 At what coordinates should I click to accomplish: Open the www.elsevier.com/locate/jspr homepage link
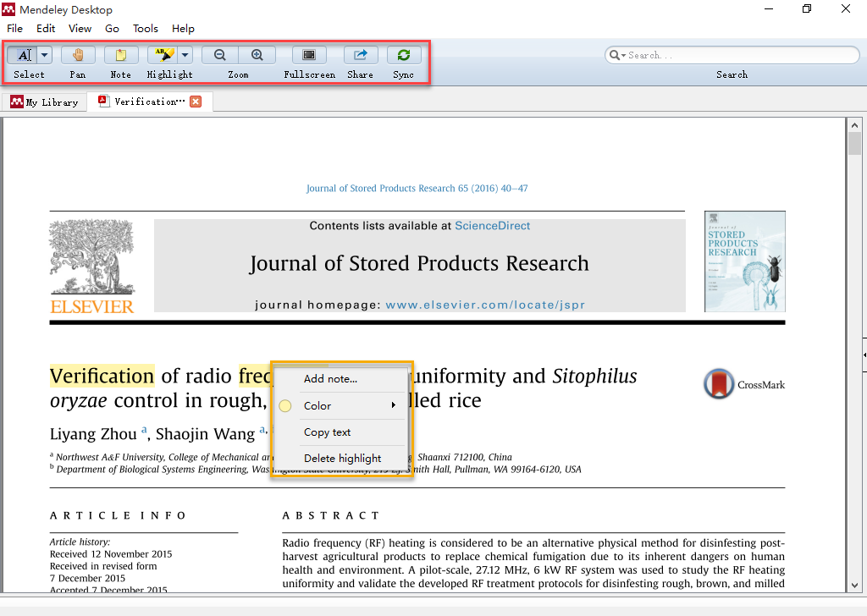click(485, 305)
